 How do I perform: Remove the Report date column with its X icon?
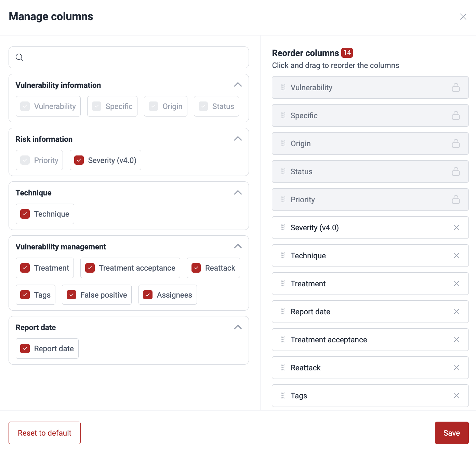tap(456, 312)
